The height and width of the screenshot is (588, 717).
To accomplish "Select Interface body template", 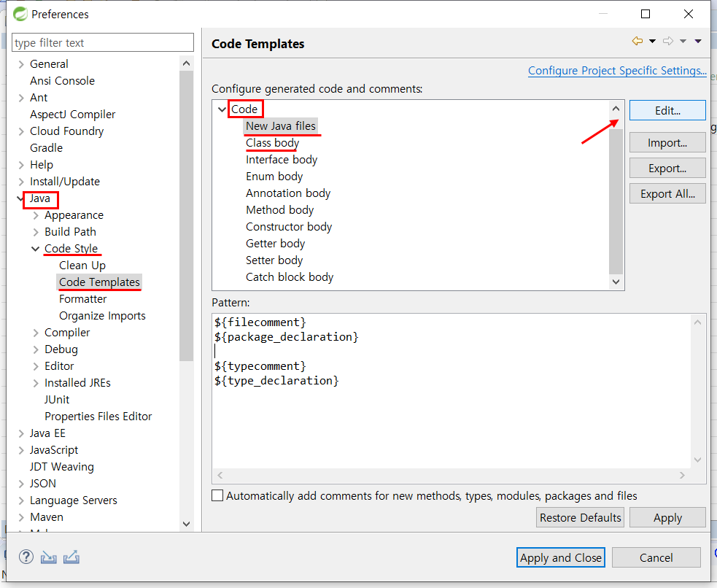I will [x=282, y=160].
